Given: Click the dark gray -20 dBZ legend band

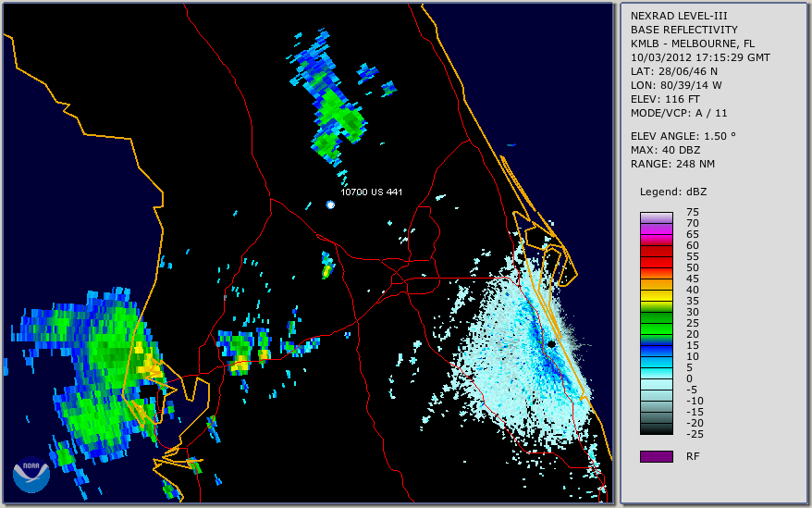Looking at the screenshot, I should point(656,418).
